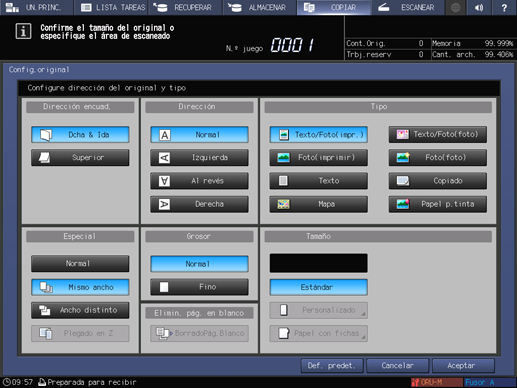
Task: Open Papel con fichas size options
Action: 319,333
